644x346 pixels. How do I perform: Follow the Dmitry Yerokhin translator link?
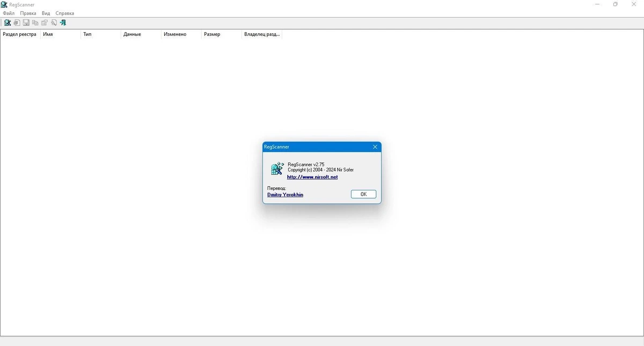tap(285, 195)
